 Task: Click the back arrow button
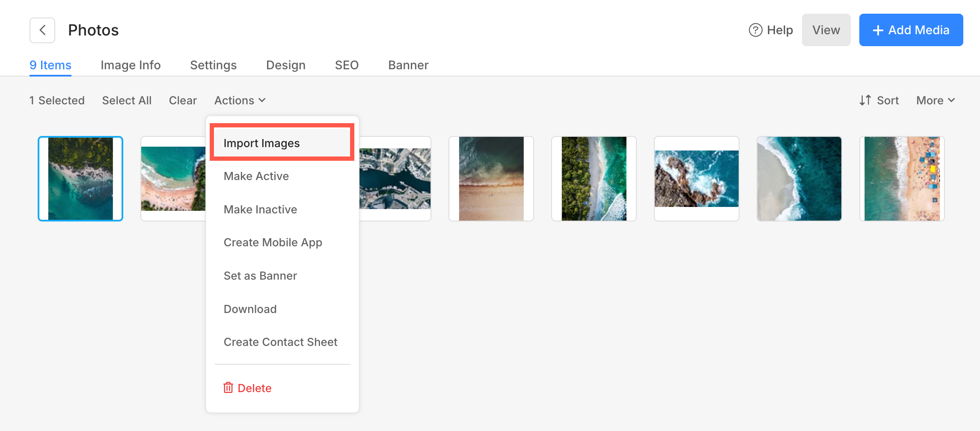pos(42,30)
